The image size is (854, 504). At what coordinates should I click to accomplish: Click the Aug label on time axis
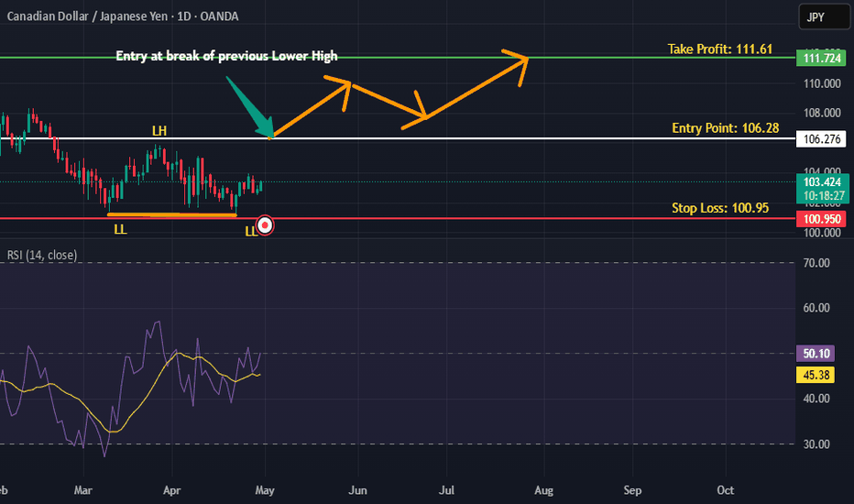[x=543, y=490]
